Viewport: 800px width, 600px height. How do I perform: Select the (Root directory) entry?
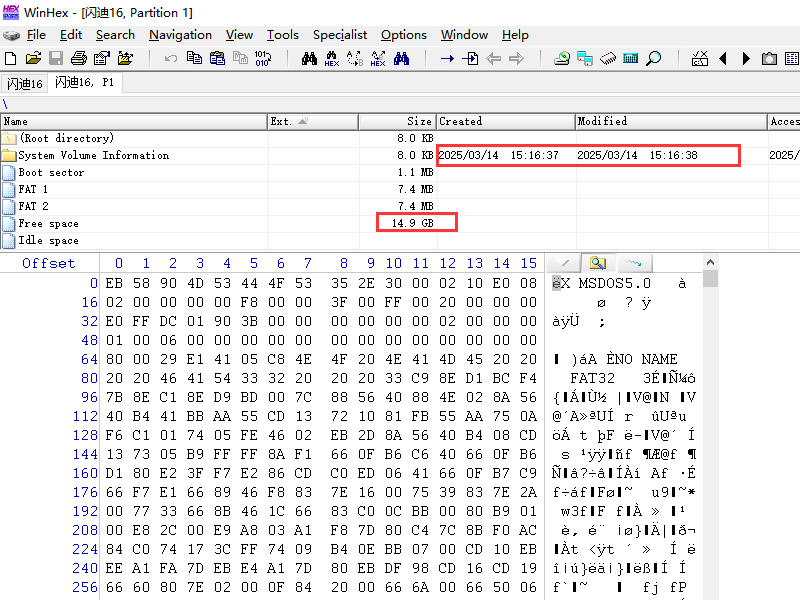66,138
